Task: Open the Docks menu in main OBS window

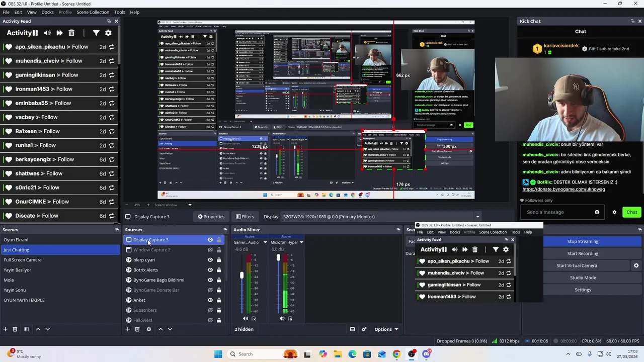Action: pos(47,12)
